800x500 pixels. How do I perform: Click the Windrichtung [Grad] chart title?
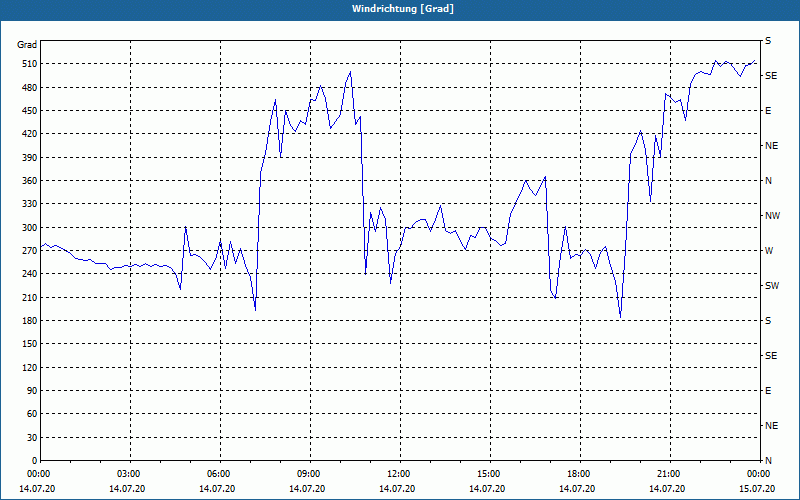(403, 9)
